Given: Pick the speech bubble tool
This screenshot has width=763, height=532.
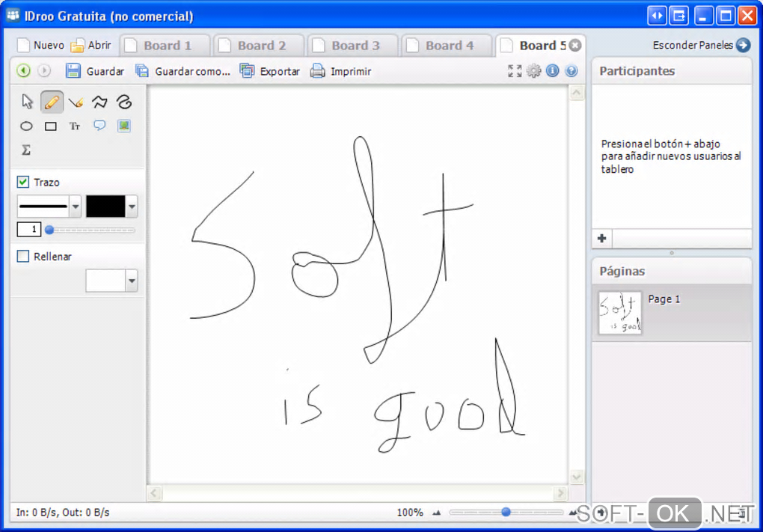Looking at the screenshot, I should click(99, 126).
